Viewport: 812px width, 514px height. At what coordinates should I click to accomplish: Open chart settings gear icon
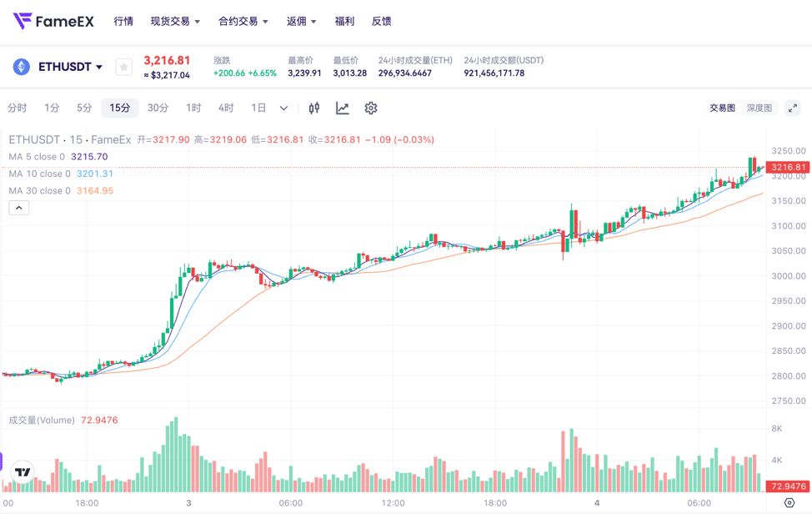point(371,108)
